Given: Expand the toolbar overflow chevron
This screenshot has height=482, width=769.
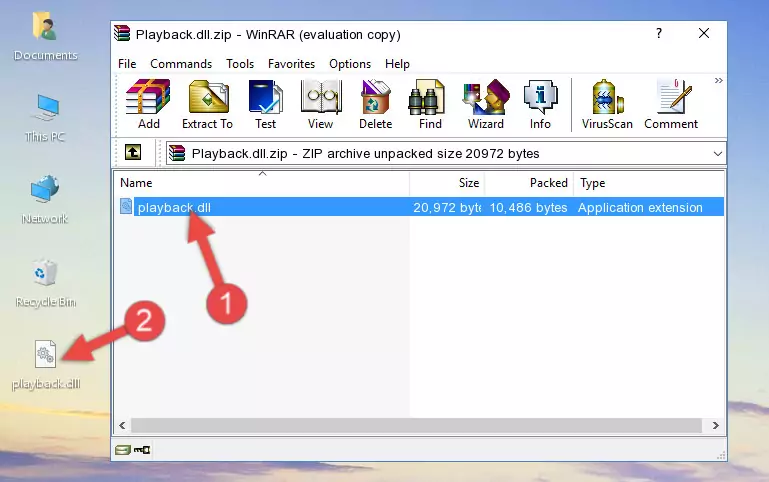Looking at the screenshot, I should [x=718, y=80].
